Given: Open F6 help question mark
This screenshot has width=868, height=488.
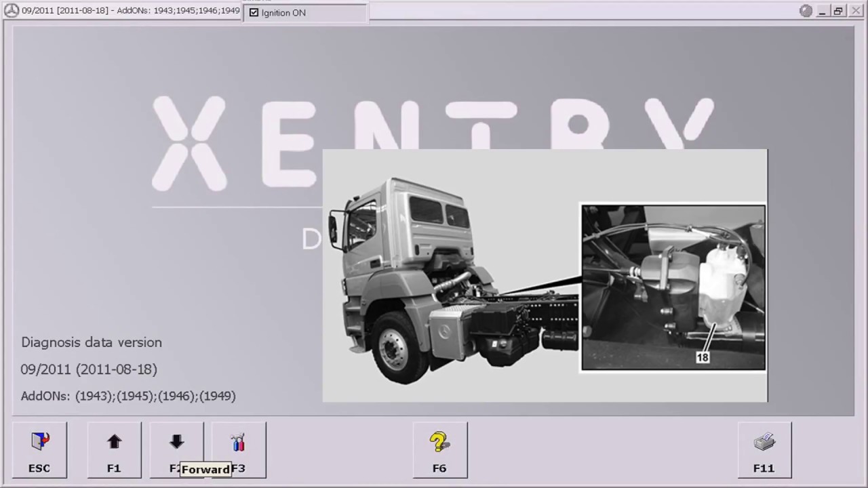Looking at the screenshot, I should point(439,450).
